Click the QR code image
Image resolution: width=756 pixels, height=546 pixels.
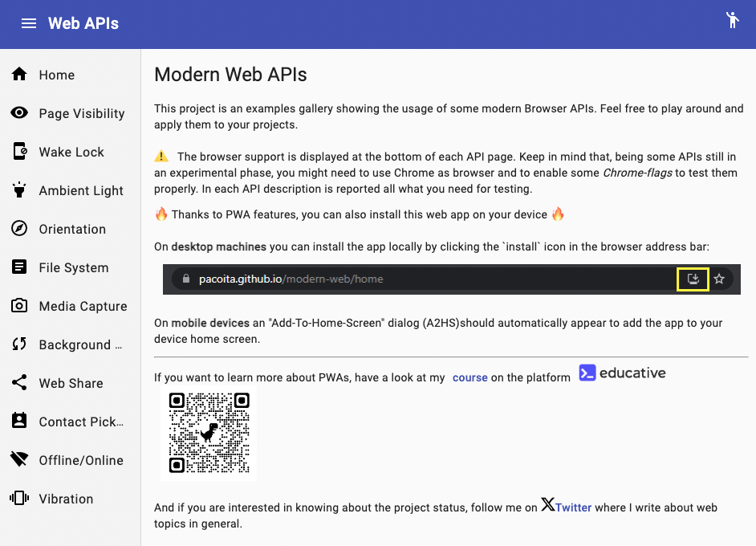tap(209, 433)
